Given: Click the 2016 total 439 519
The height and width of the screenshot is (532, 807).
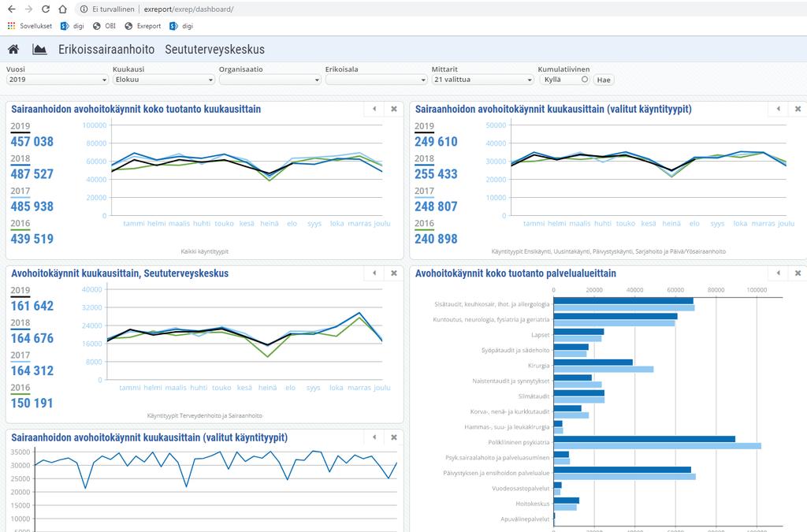Looking at the screenshot, I should point(32,239).
